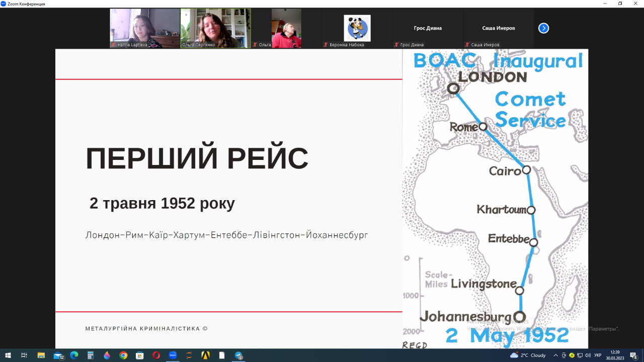Open the volume control in the tray

[x=588, y=355]
